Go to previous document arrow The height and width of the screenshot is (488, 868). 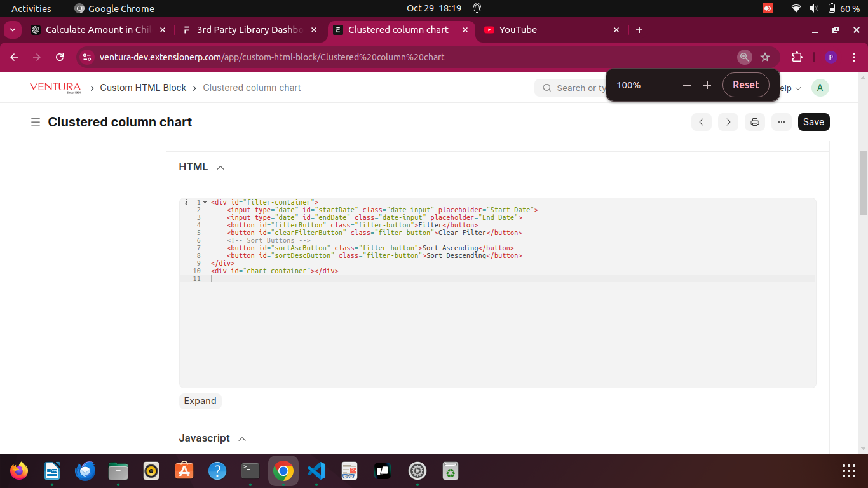pyautogui.click(x=701, y=122)
